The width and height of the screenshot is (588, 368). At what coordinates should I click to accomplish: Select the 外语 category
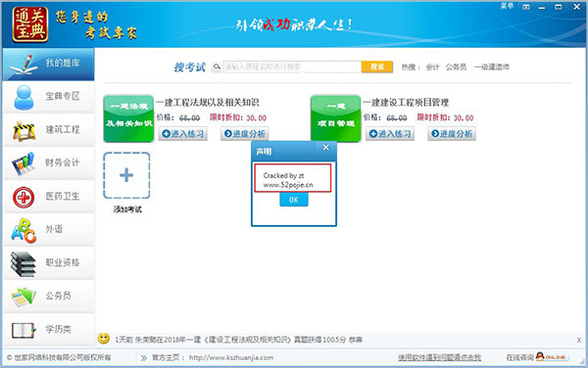[48, 229]
